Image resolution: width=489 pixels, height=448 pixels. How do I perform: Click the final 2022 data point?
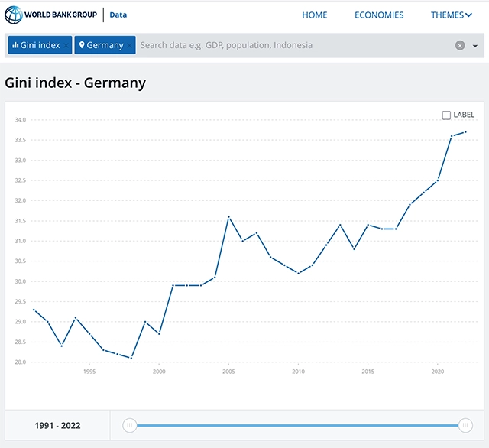[465, 132]
